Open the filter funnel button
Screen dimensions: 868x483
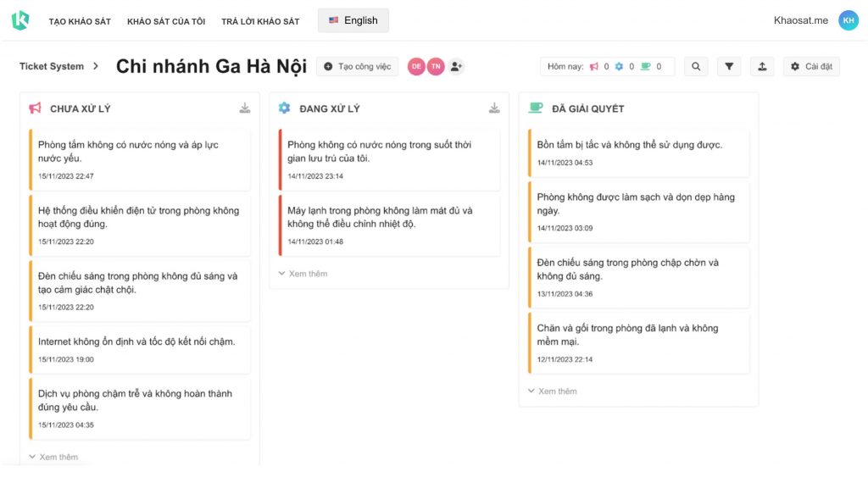click(x=729, y=66)
